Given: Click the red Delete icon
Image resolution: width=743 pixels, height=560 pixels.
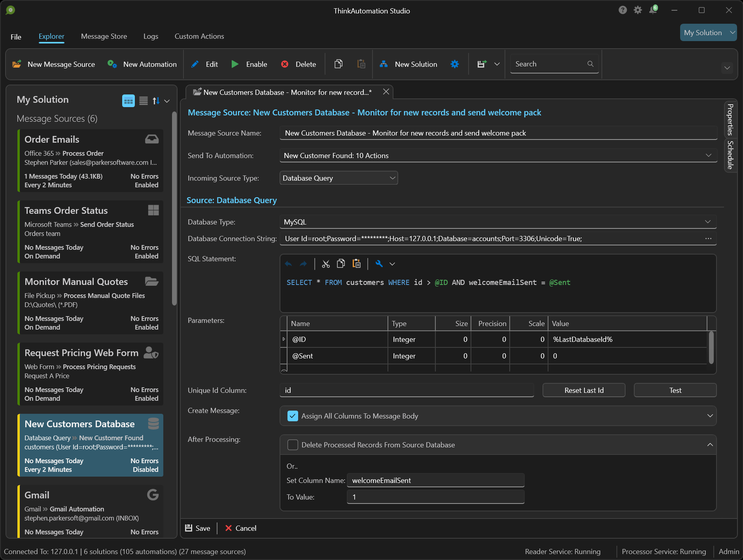Looking at the screenshot, I should 285,64.
